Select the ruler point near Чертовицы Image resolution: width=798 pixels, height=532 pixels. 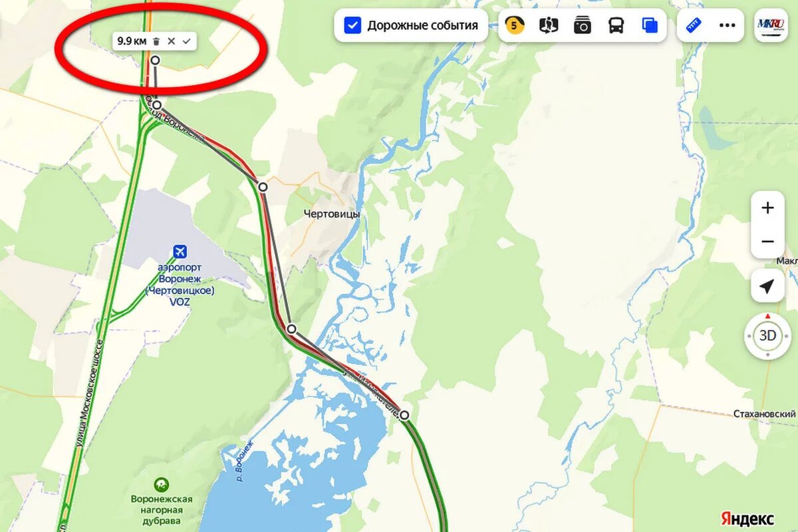[x=263, y=187]
